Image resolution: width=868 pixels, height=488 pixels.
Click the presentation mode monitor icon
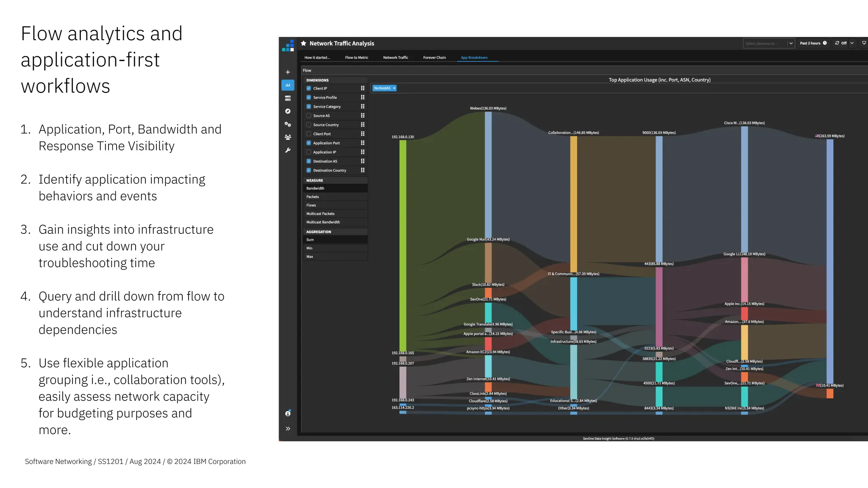tap(864, 43)
